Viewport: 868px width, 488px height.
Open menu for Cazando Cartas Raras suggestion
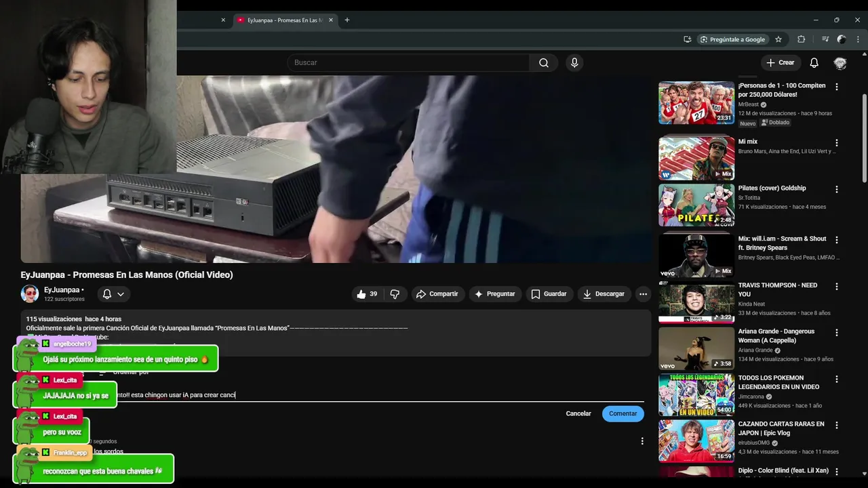[x=836, y=426]
